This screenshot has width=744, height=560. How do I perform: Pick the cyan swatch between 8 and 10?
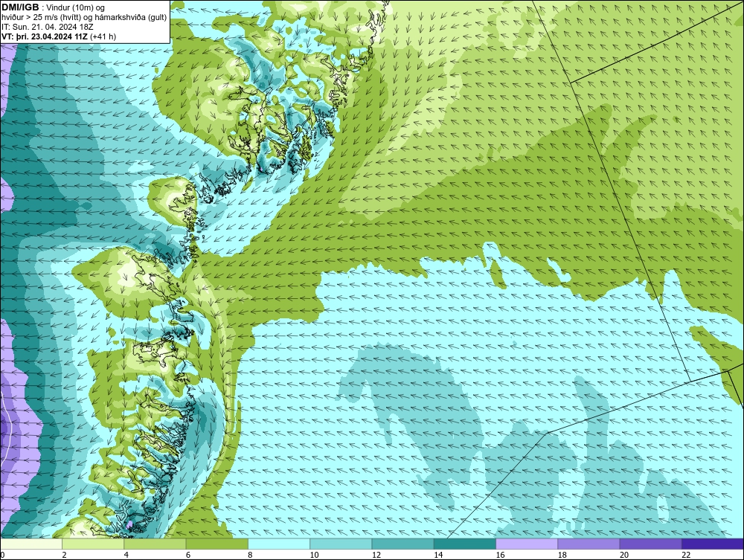(x=279, y=544)
